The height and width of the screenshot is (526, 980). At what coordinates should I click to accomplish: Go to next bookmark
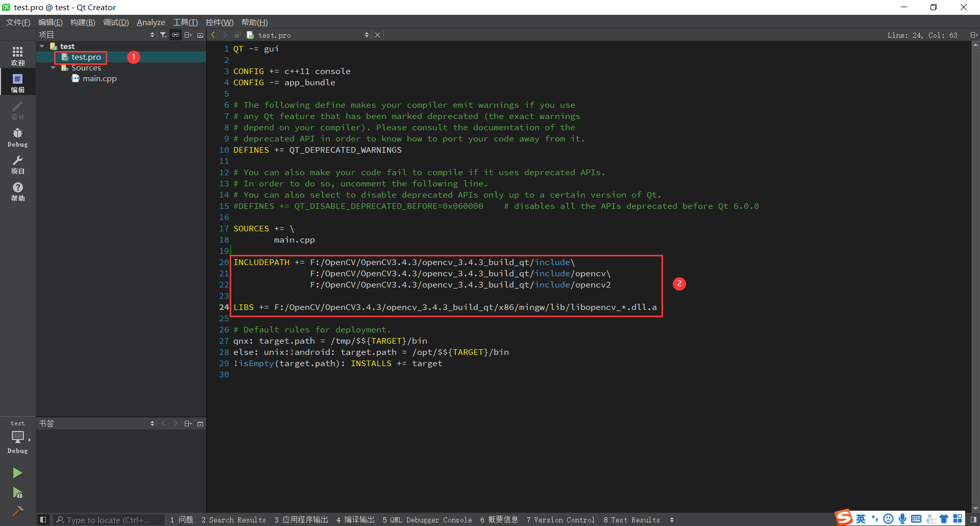tap(176, 423)
